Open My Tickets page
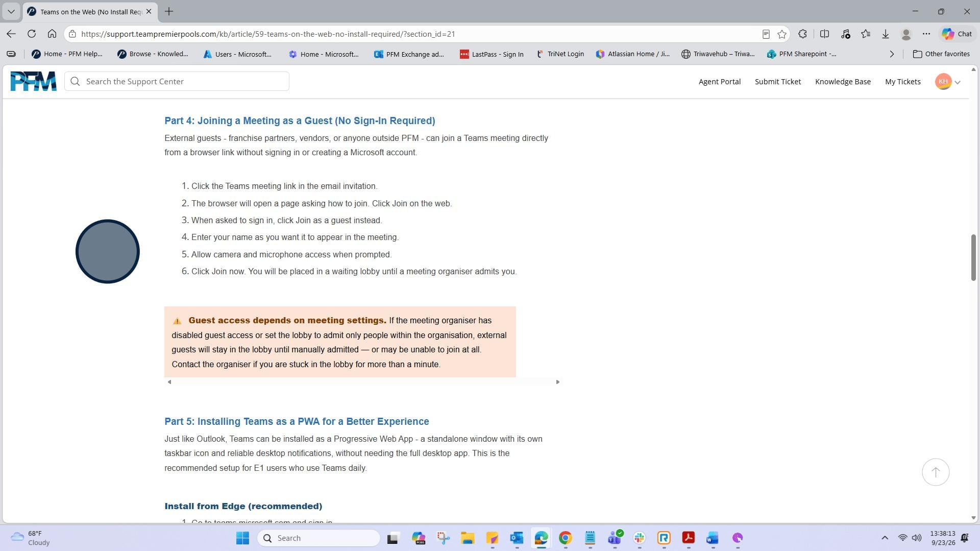980x551 pixels. pos(902,82)
